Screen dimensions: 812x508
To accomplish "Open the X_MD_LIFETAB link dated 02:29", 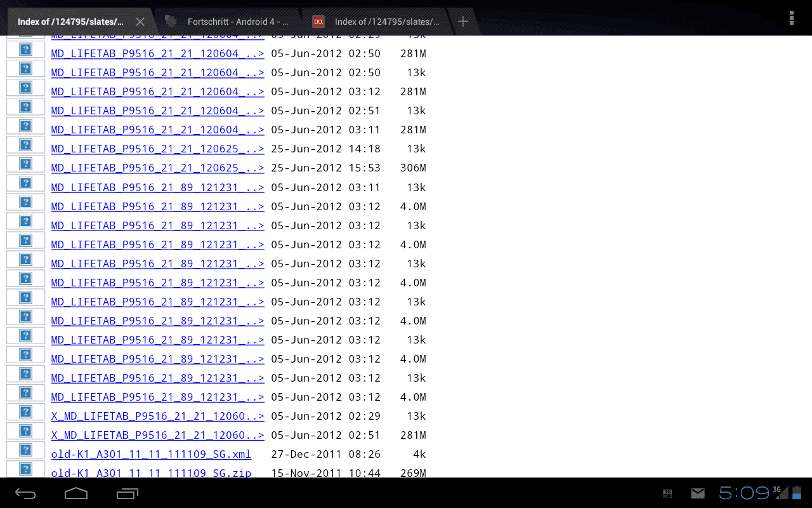I will pos(158,417).
